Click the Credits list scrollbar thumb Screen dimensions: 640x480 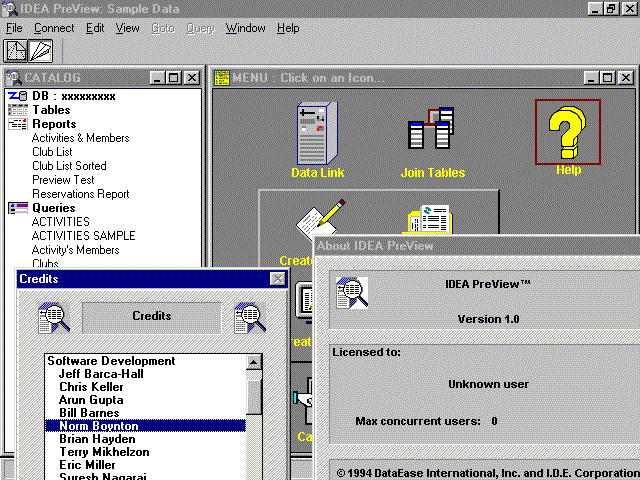(x=254, y=397)
